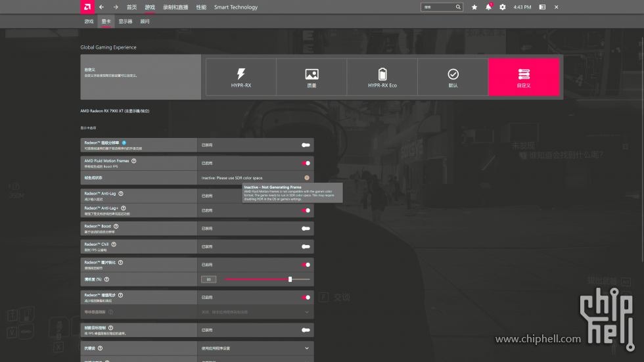Switch to 顾问 advisor sub-tab

click(x=145, y=21)
